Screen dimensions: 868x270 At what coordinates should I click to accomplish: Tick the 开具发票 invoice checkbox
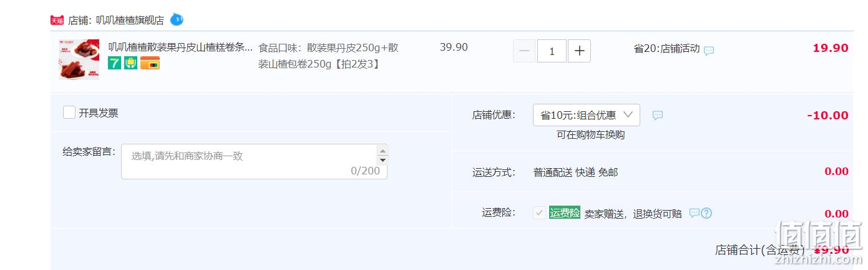69,112
